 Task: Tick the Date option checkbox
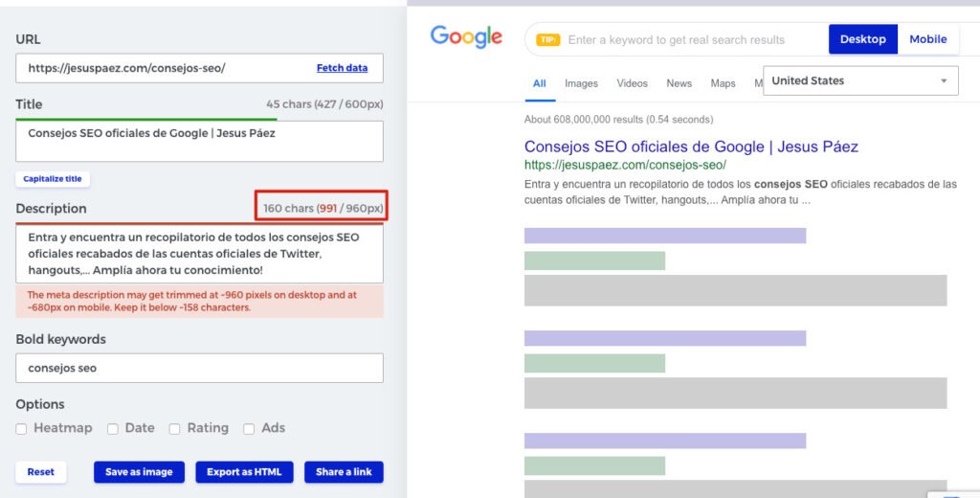[113, 428]
